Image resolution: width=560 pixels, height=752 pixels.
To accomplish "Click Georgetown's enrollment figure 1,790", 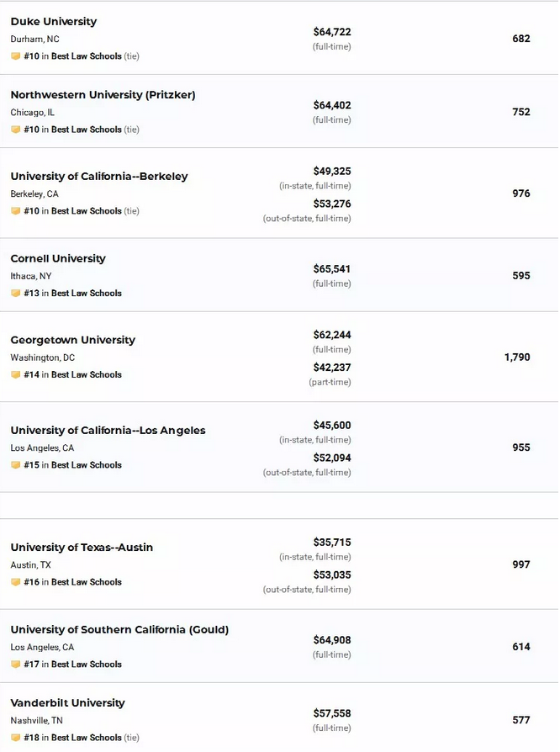I will pyautogui.click(x=517, y=357).
